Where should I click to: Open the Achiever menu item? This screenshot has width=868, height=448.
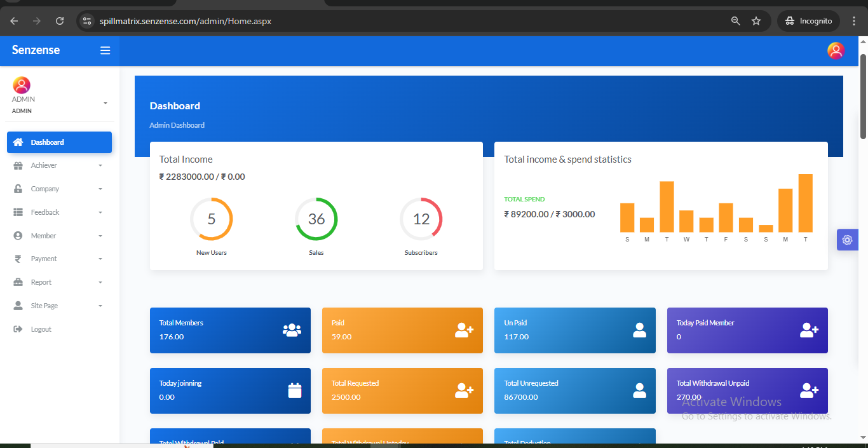[59, 165]
